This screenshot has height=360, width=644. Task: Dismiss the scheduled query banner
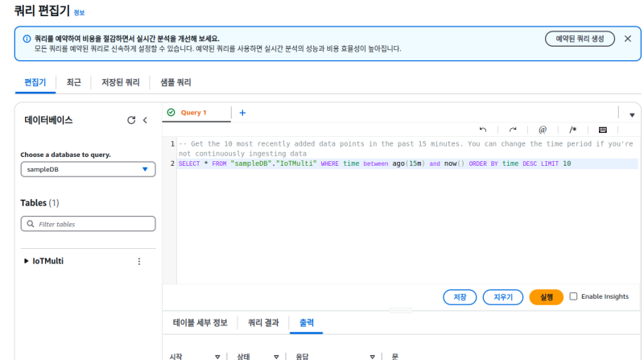coord(628,39)
